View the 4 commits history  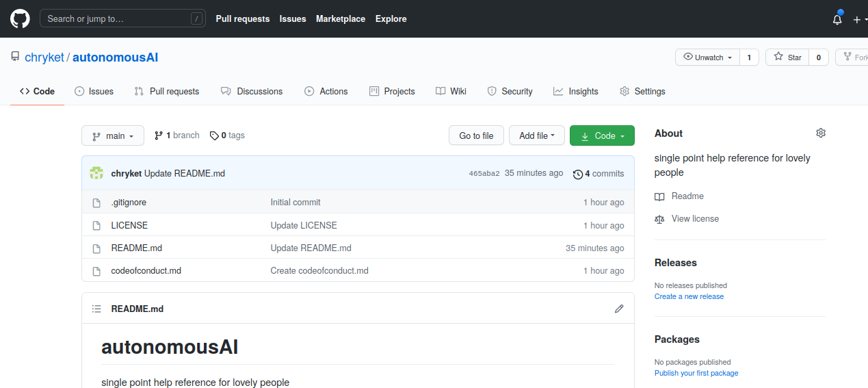click(x=599, y=174)
